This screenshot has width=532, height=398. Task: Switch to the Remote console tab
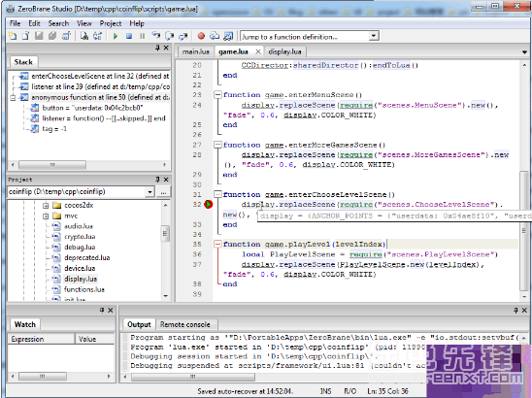[185, 325]
